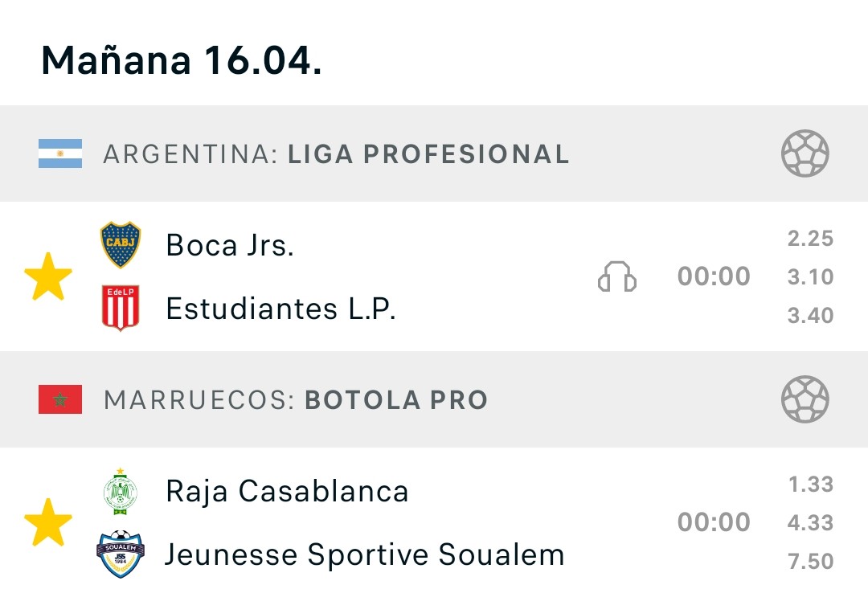Open the Jeunesse Sportive Soualem team name
The height and width of the screenshot is (589, 868).
pyautogui.click(x=365, y=554)
